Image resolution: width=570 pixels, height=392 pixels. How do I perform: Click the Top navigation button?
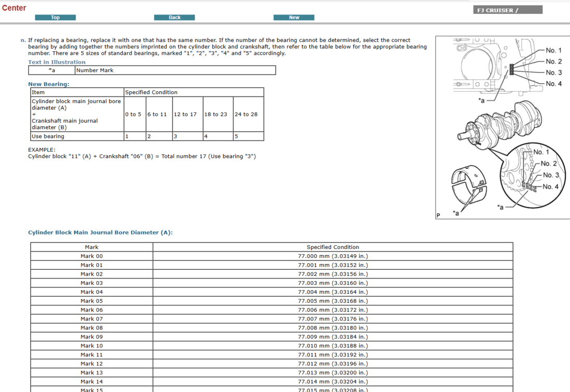pyautogui.click(x=55, y=18)
